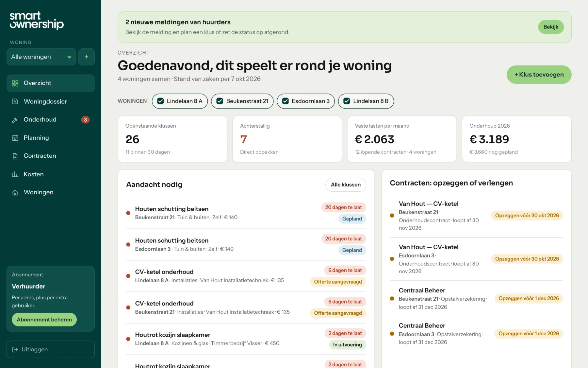This screenshot has height=368, width=588.
Task: Click the Planning calendar icon
Action: point(15,138)
